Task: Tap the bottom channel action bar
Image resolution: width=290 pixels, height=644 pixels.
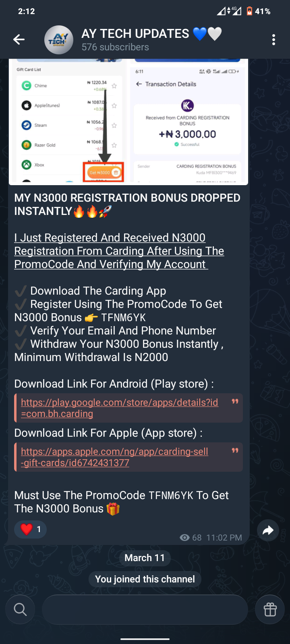Action: point(145,609)
